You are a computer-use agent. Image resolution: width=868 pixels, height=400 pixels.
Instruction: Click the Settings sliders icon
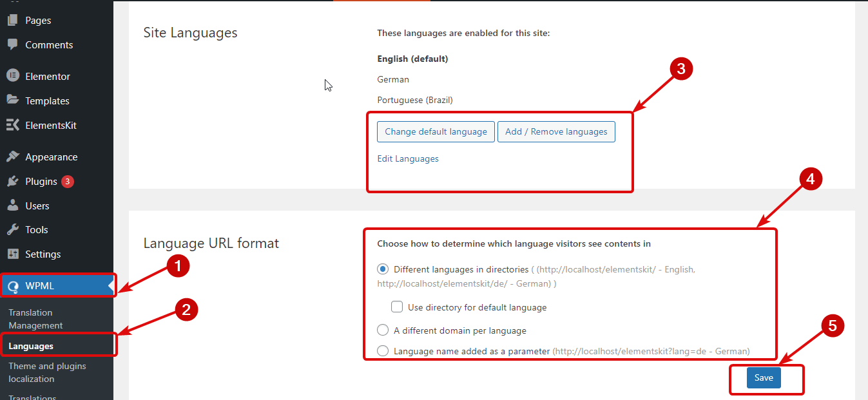point(12,254)
